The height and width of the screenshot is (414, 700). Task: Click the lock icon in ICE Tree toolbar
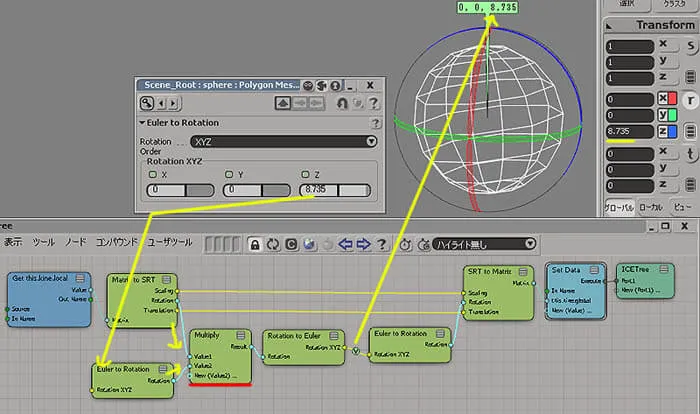(255, 245)
